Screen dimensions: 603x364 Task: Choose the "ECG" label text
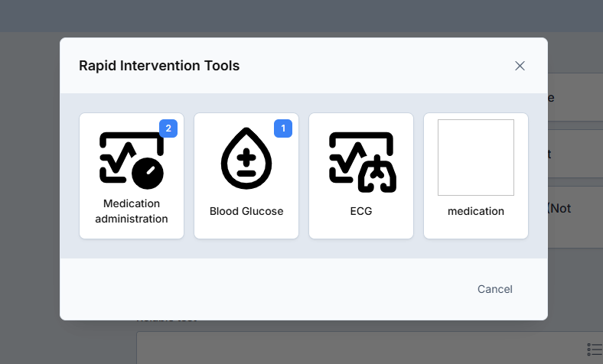pyautogui.click(x=361, y=211)
